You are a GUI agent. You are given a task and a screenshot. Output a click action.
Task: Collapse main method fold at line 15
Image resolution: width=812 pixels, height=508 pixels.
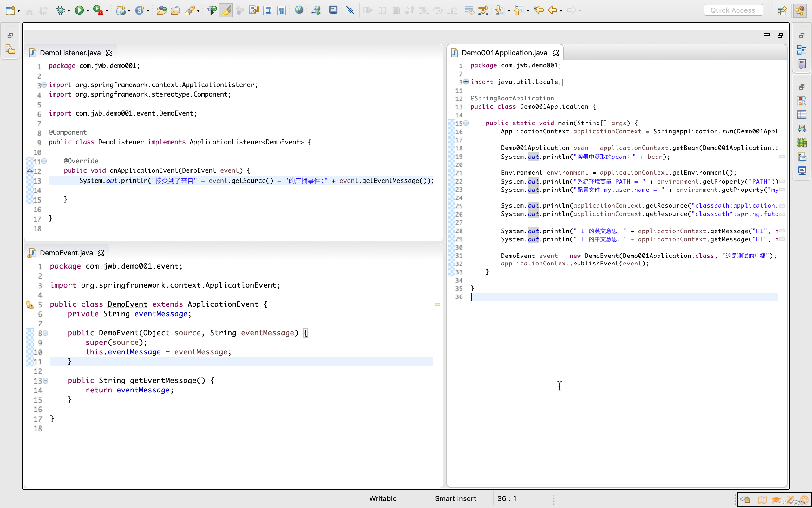466,123
